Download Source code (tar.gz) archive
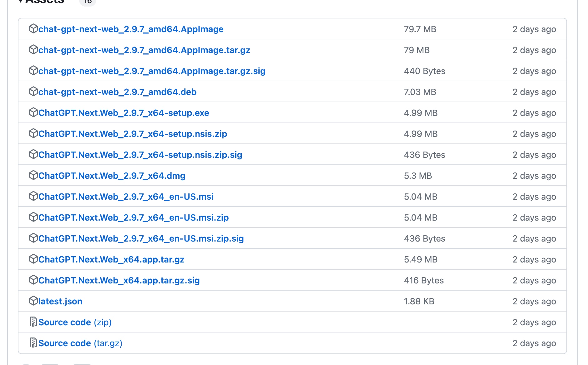This screenshot has height=365, width=588. point(80,343)
